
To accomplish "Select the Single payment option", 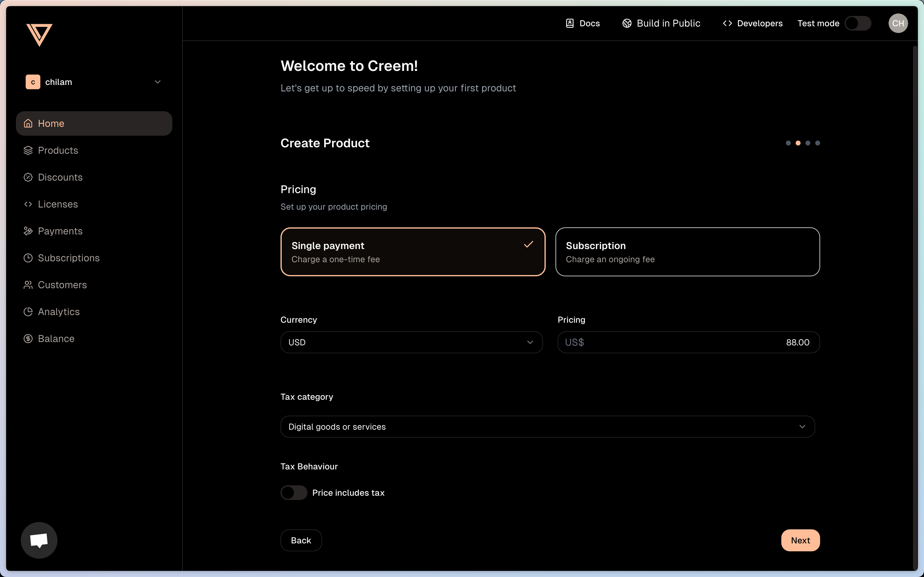I will point(413,252).
